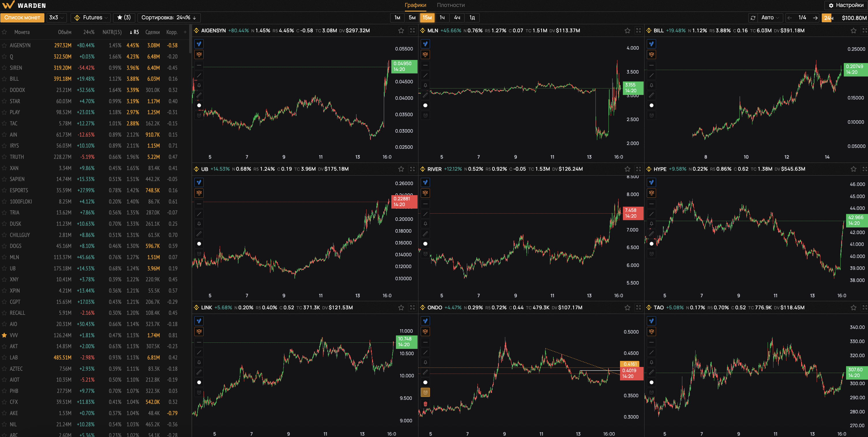Mark AIGENSYN chart as favorite star
The height and width of the screenshot is (437, 868).
[401, 31]
